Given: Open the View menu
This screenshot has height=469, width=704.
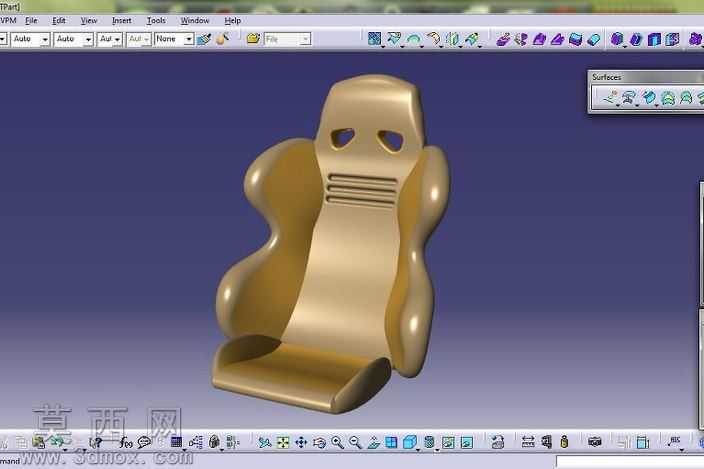Looking at the screenshot, I should coord(88,21).
